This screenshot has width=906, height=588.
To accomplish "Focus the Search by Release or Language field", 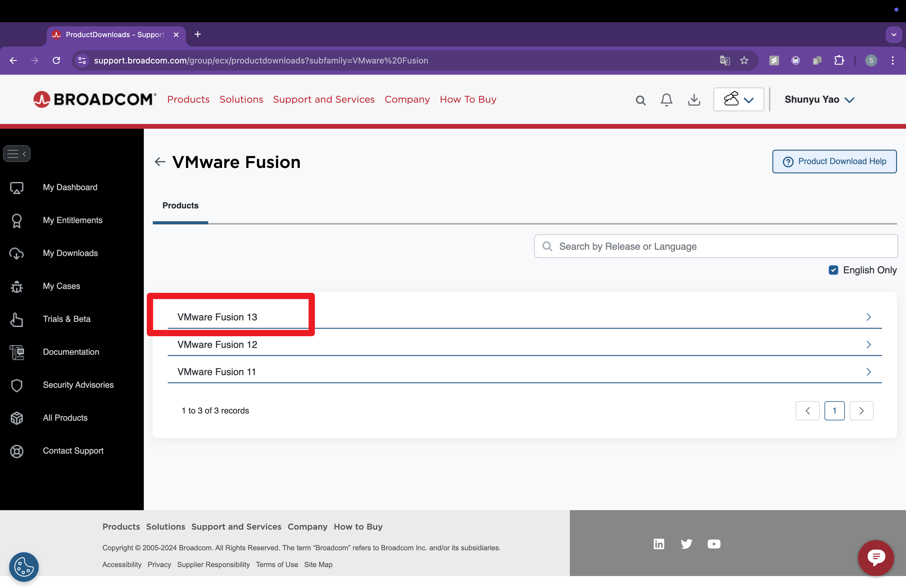I will (716, 246).
